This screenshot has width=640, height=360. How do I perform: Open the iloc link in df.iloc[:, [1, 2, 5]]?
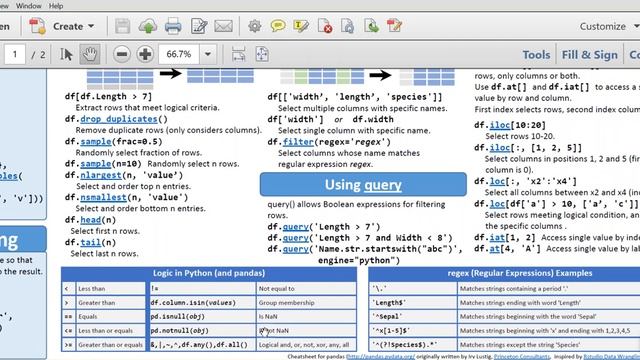click(500, 147)
